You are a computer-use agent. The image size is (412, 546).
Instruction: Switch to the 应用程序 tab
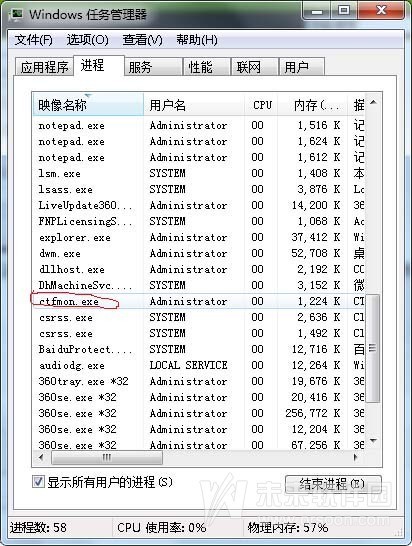pos(44,67)
